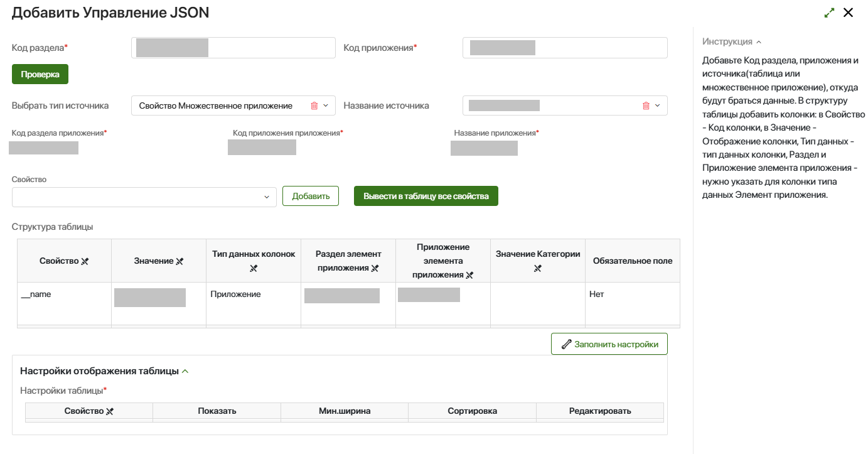The height and width of the screenshot is (454, 868).
Task: Pin the Тип данных колонок column
Action: (254, 268)
